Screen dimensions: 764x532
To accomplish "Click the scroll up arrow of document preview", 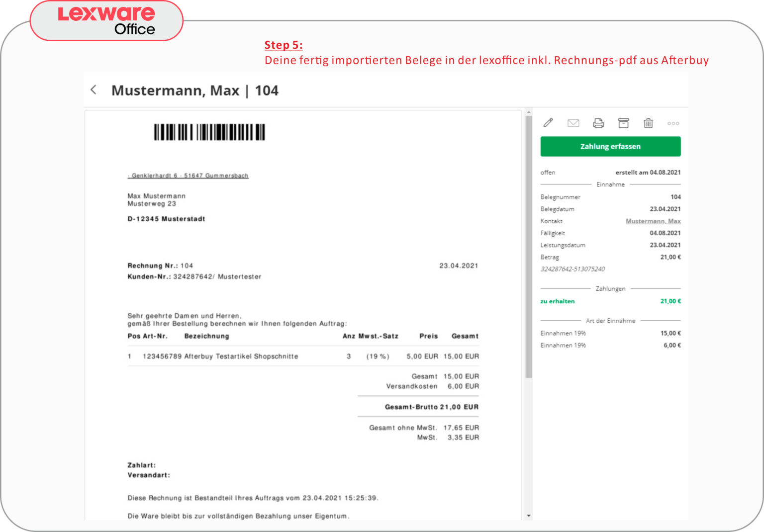I will point(529,112).
